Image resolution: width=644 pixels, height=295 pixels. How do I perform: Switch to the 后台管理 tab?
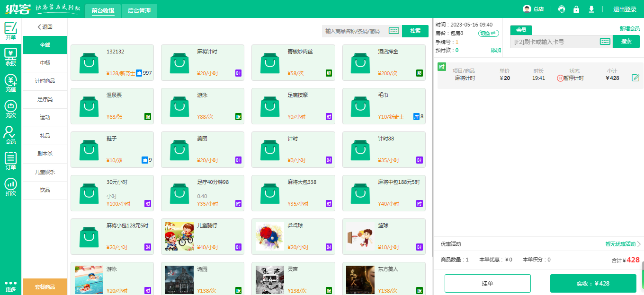139,10
